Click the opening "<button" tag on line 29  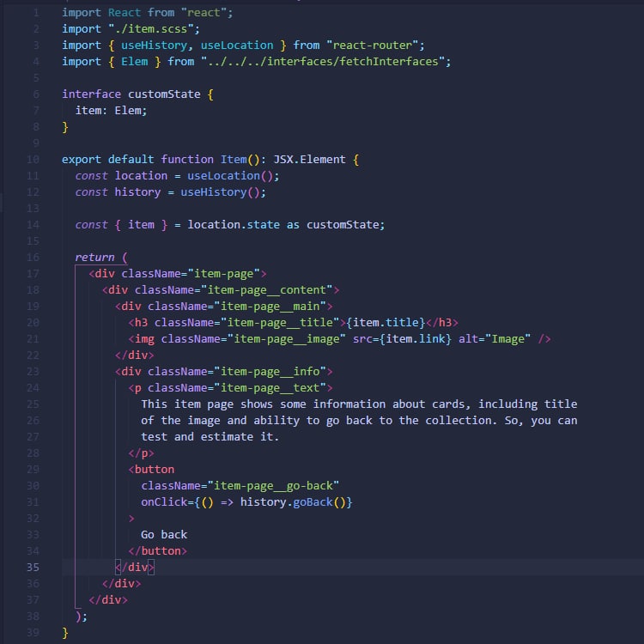(x=151, y=470)
